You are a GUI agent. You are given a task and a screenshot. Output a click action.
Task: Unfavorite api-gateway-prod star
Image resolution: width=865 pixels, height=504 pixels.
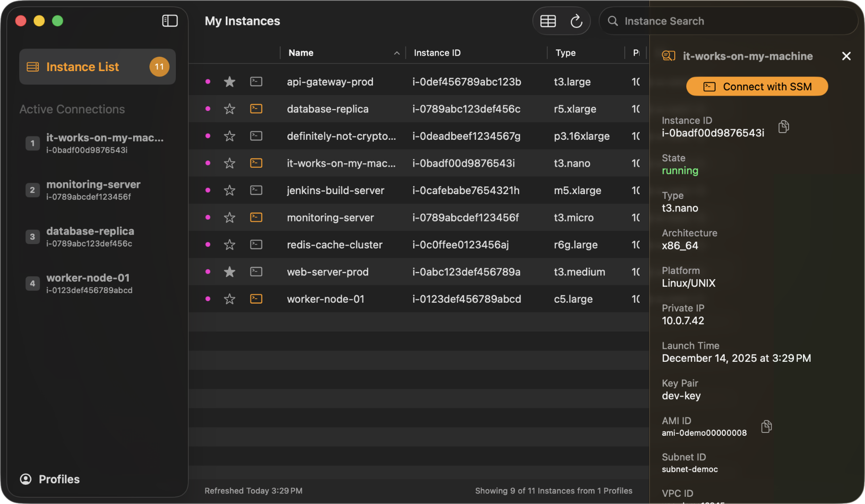(x=230, y=82)
